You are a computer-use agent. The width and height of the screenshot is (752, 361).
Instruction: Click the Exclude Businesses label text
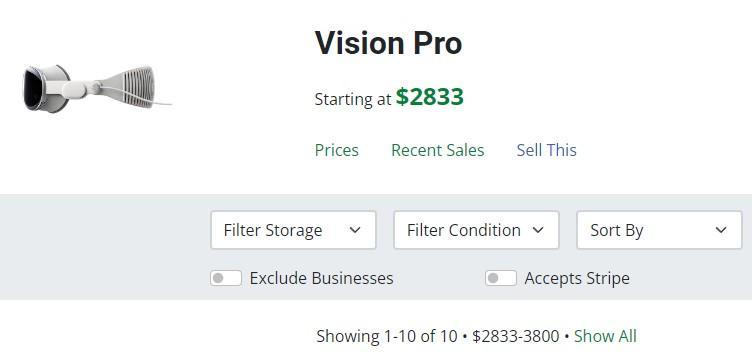point(322,279)
